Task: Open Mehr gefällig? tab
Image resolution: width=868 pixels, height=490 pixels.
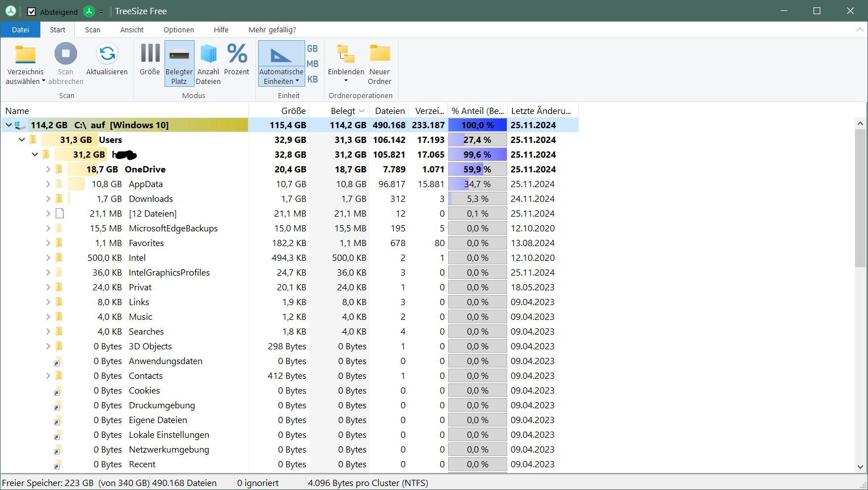Action: [272, 29]
